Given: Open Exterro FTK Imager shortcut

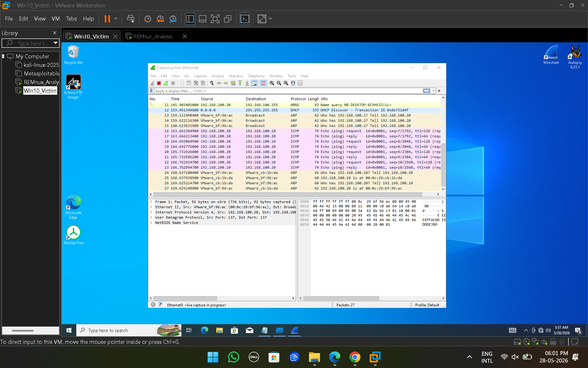Looking at the screenshot, I should click(x=73, y=87).
